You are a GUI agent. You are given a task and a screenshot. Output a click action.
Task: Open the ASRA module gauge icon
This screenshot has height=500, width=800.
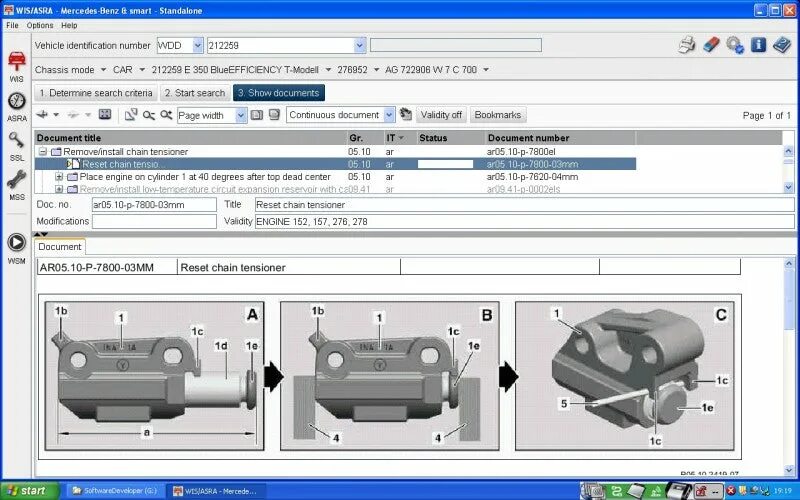coord(16,101)
